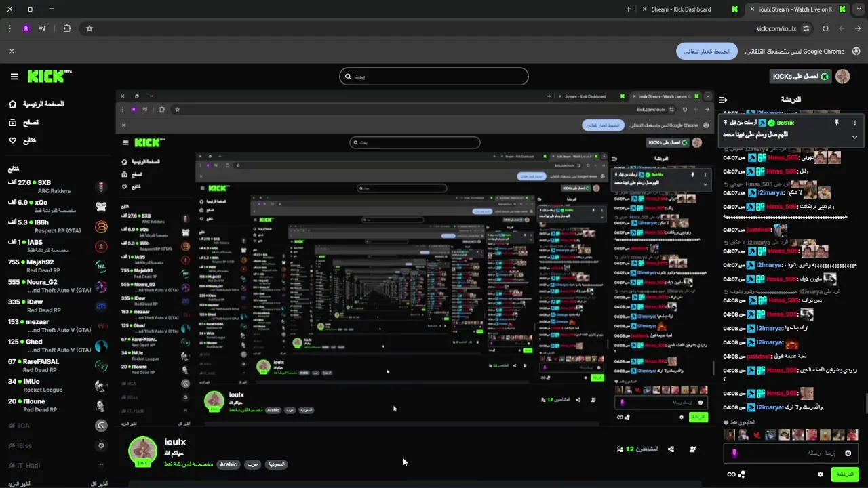
Task: Click the Get KICKs button
Action: [x=801, y=77]
